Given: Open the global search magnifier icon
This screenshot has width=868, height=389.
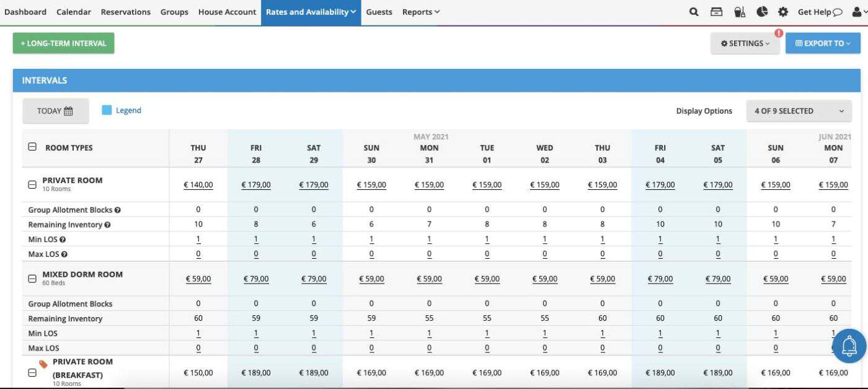Looking at the screenshot, I should coord(694,11).
